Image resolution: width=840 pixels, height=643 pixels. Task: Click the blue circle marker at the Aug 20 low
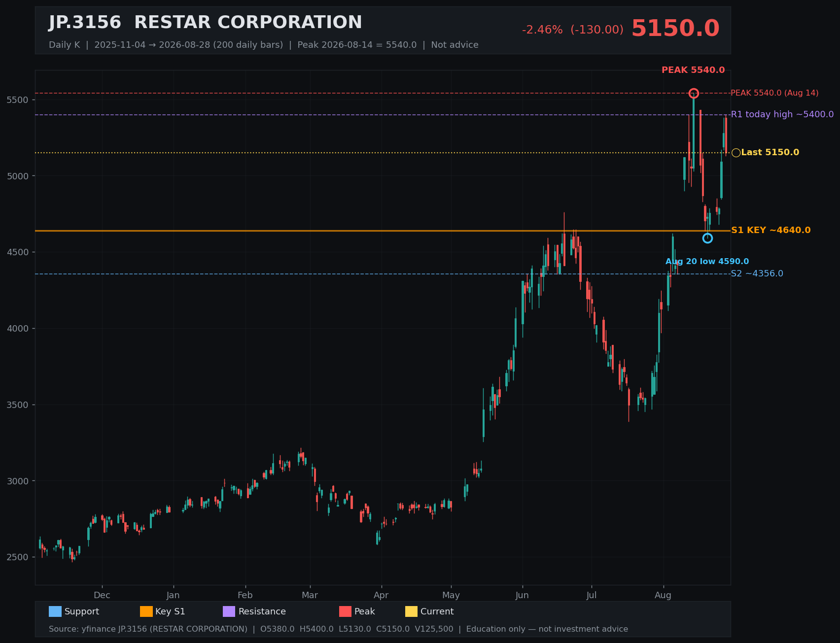(x=707, y=238)
